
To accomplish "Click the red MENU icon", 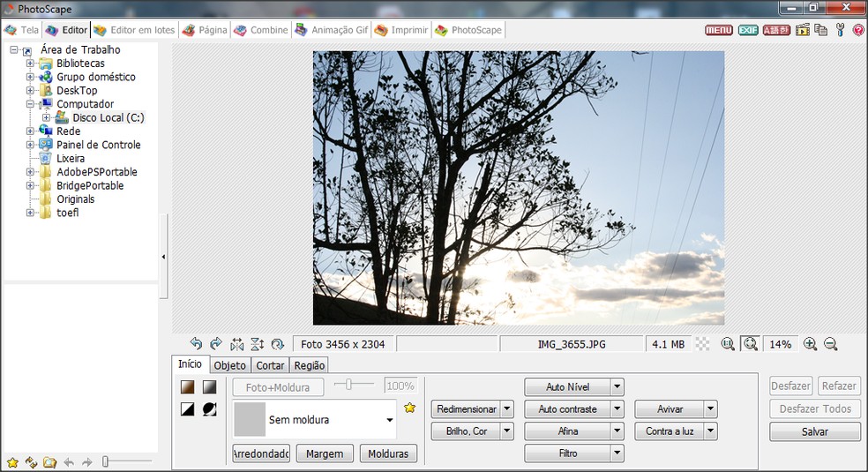I will 719,30.
